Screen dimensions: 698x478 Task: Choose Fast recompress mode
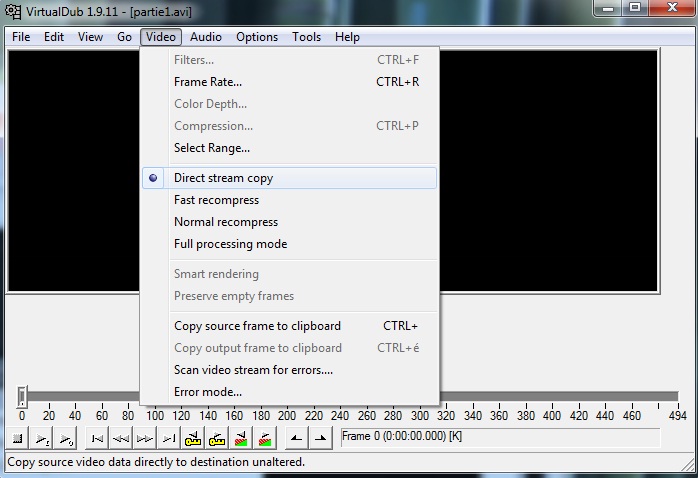[x=289, y=200]
